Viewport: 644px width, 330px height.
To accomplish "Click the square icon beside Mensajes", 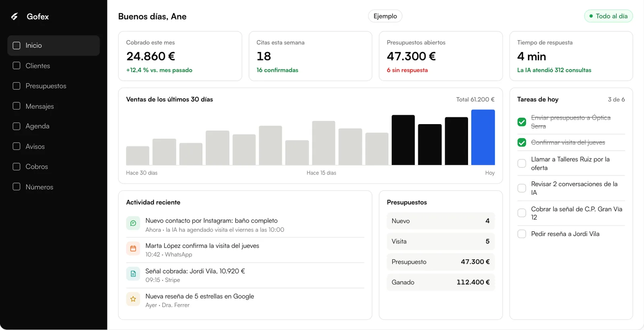I will click(17, 106).
